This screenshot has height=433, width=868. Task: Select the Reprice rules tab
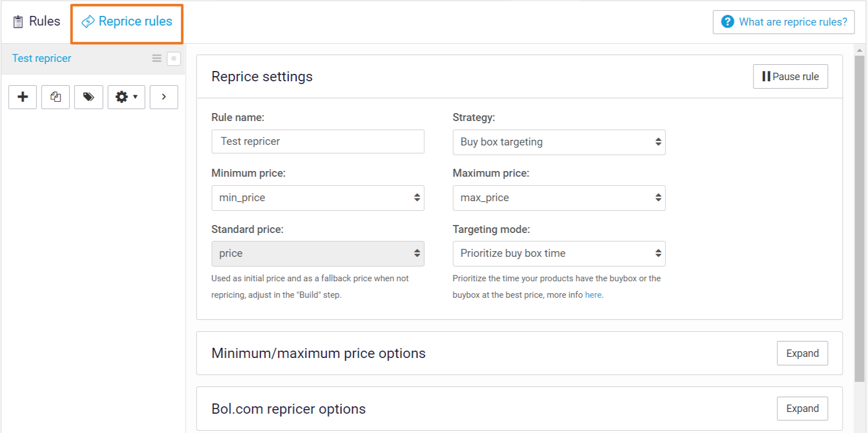point(127,22)
